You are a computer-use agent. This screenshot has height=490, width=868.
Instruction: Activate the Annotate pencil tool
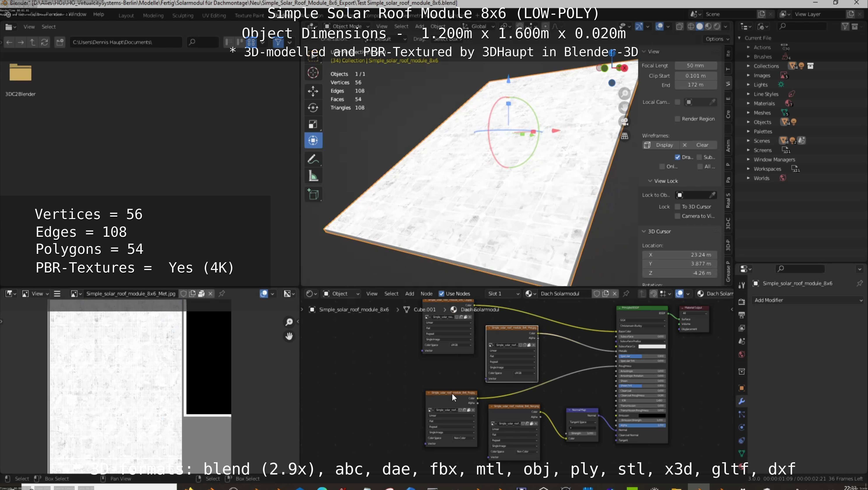point(313,159)
